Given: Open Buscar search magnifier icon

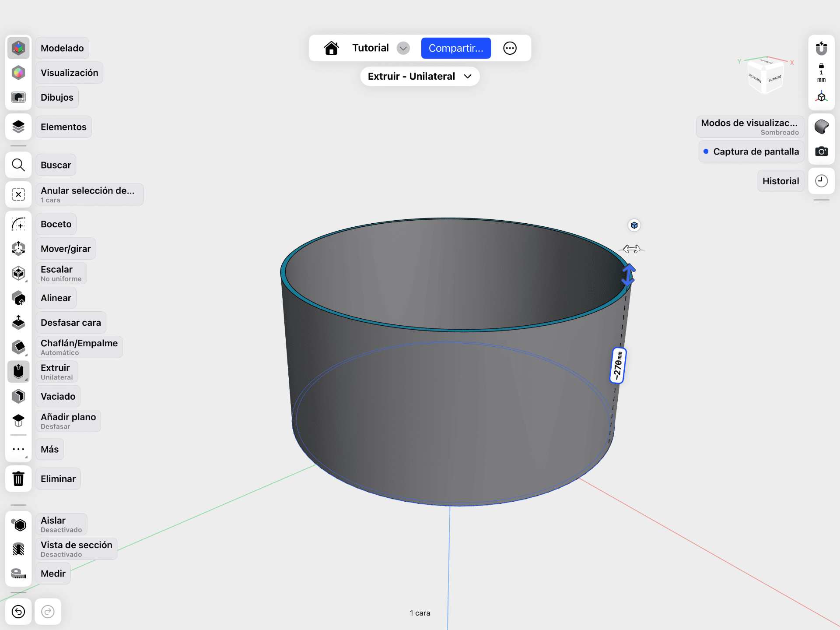Looking at the screenshot, I should tap(18, 165).
